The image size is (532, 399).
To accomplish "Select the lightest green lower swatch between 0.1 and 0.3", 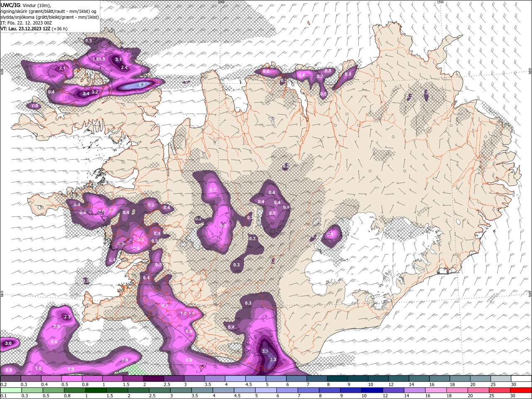I will (x=11, y=390).
